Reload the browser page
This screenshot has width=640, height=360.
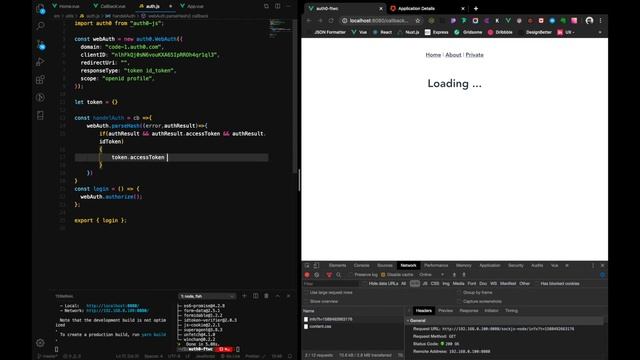pos(331,20)
